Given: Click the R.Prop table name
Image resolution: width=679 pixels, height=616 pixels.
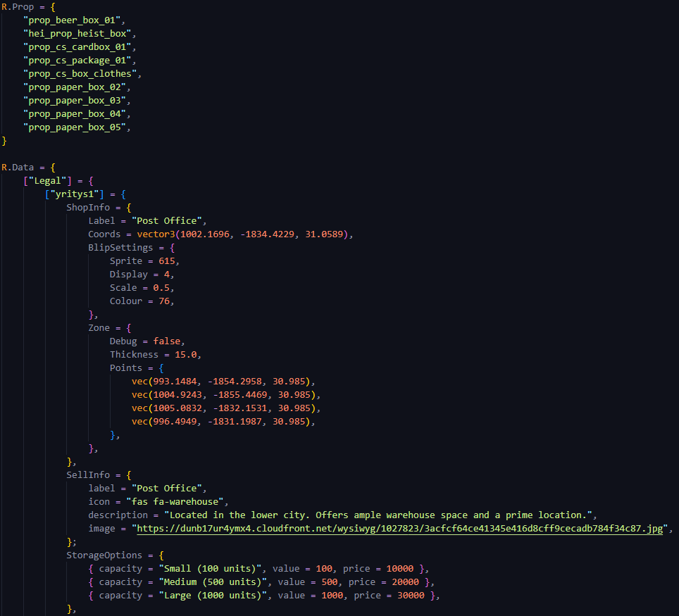Looking at the screenshot, I should coord(18,7).
